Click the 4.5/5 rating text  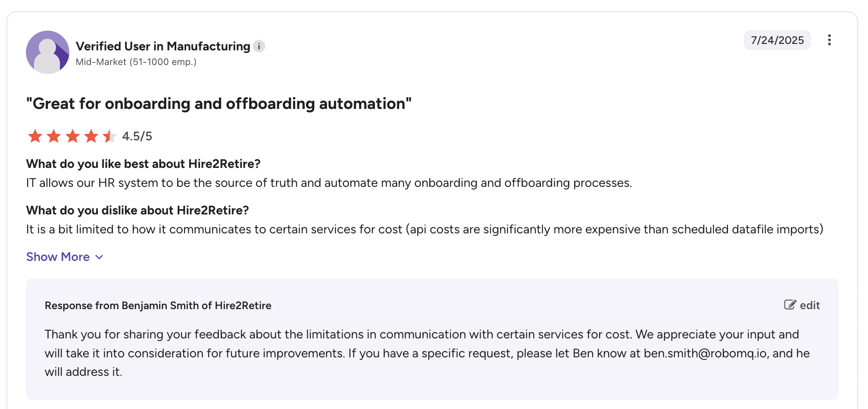coord(137,136)
